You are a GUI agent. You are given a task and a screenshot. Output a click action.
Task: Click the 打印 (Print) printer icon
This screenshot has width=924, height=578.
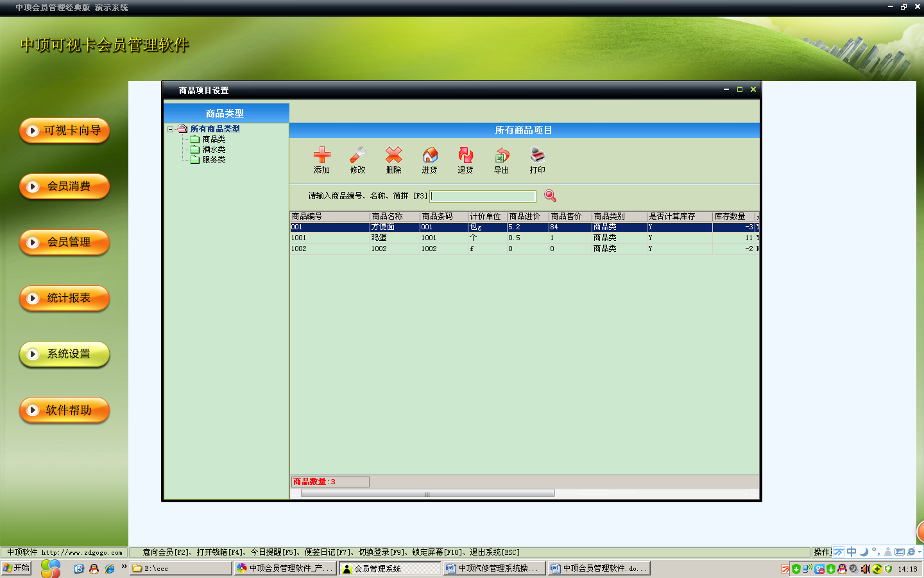click(538, 160)
